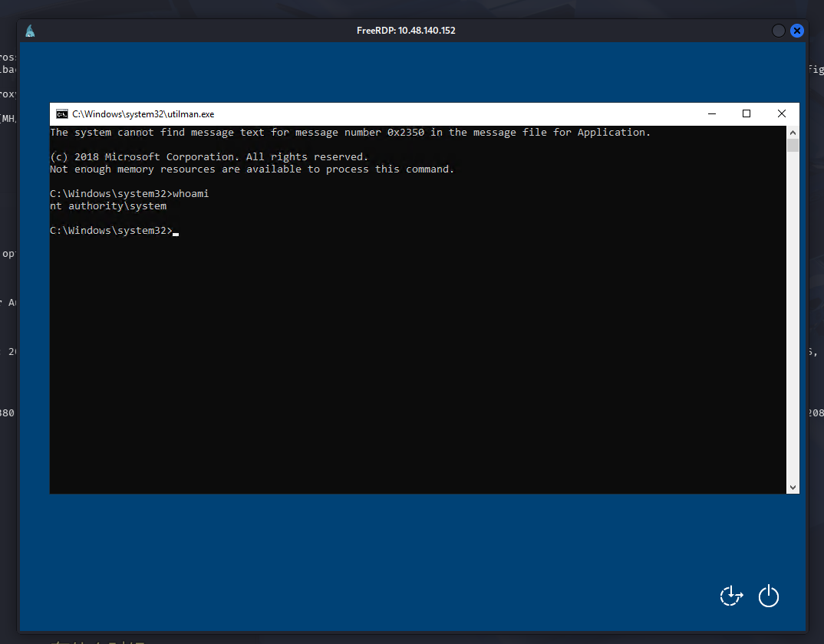The image size is (824, 644).
Task: Click the dark round button beside FreeRDP close
Action: [x=778, y=31]
